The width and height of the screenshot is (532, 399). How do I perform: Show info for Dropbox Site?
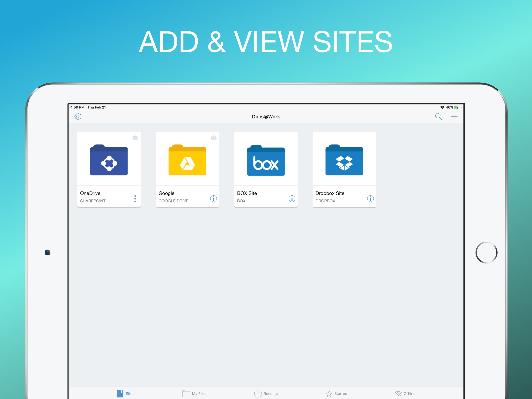[x=370, y=199]
